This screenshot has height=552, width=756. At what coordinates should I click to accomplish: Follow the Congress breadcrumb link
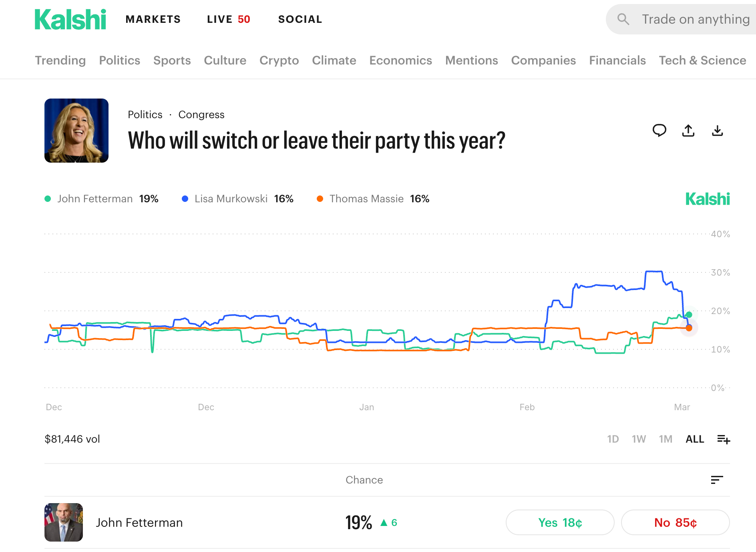click(201, 115)
